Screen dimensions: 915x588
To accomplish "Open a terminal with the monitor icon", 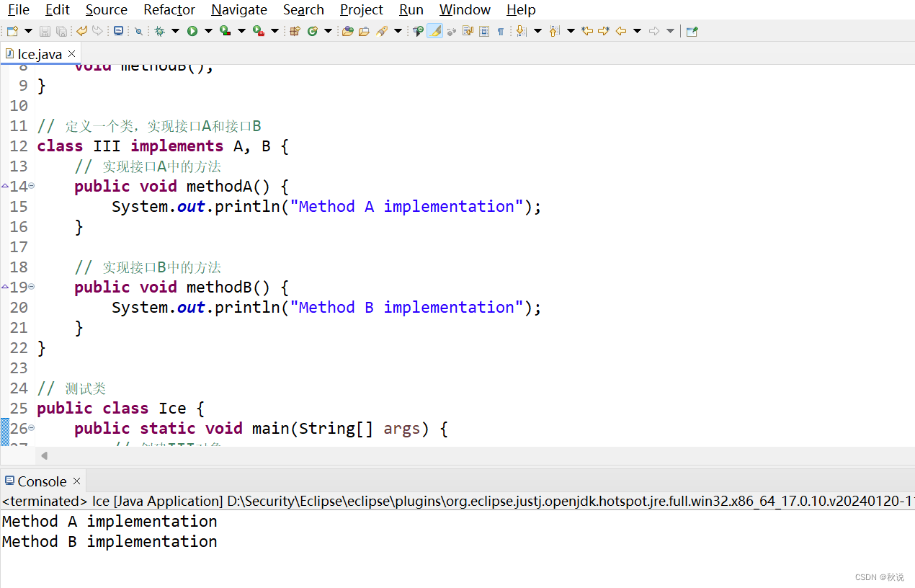I will click(118, 31).
